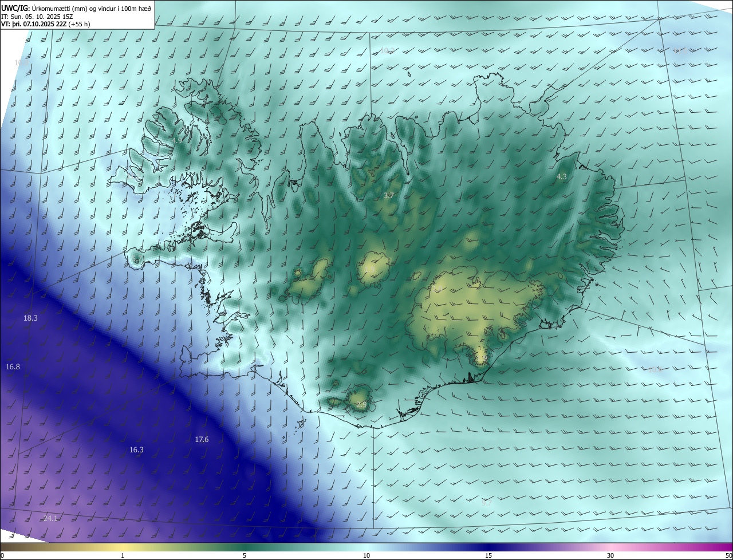Click the colorbar tick label '10'
733x560 pixels.
[x=366, y=555]
